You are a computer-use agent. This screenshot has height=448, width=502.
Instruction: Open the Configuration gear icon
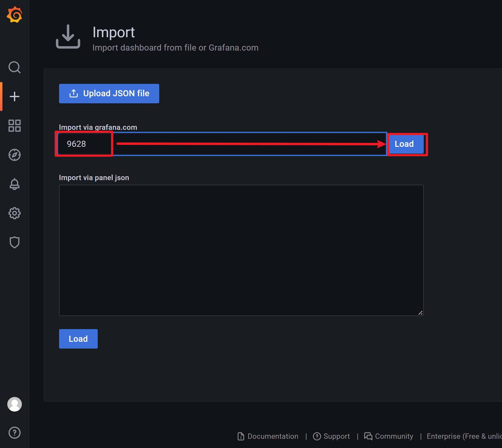(15, 213)
